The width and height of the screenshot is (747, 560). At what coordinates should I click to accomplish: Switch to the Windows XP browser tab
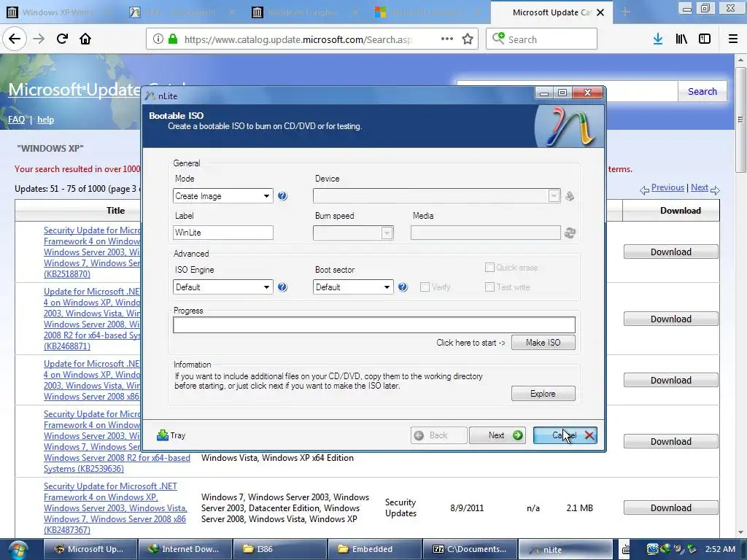click(x=57, y=12)
